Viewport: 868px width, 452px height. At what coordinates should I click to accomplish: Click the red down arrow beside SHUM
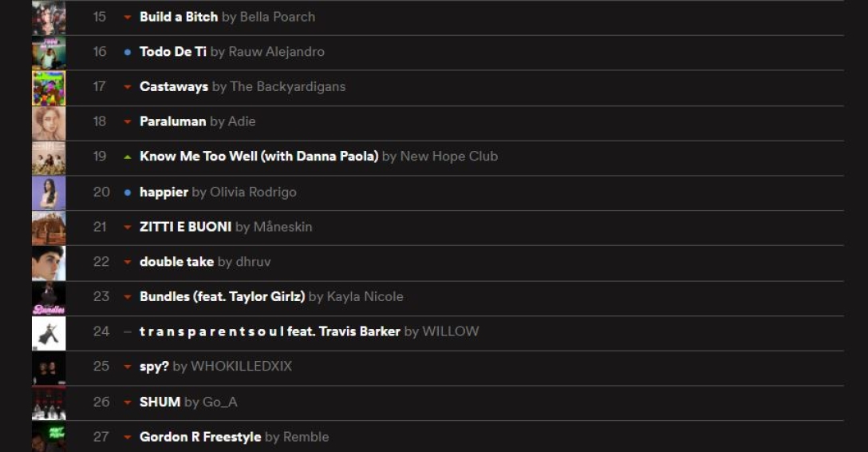point(128,402)
